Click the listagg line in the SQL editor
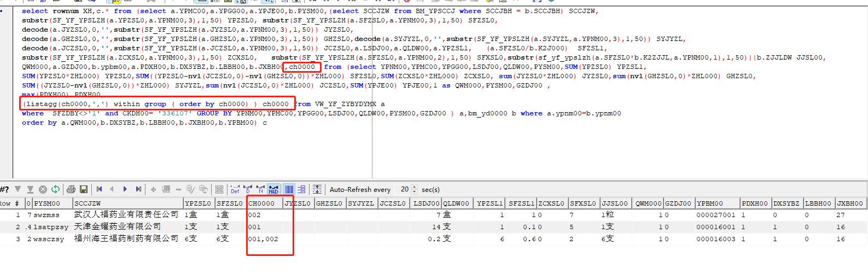 pos(202,104)
